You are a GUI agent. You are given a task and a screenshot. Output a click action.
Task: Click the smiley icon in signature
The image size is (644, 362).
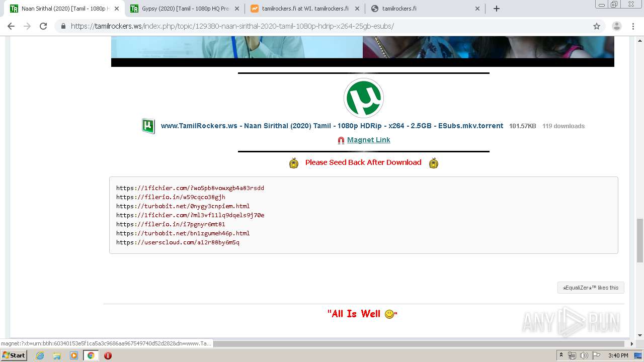(x=389, y=314)
